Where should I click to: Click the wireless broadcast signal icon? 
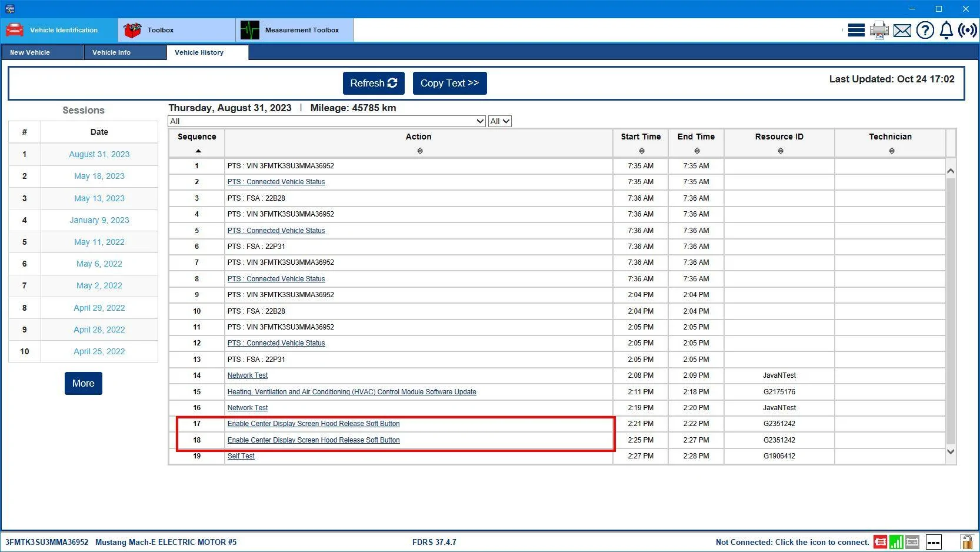[x=967, y=30]
